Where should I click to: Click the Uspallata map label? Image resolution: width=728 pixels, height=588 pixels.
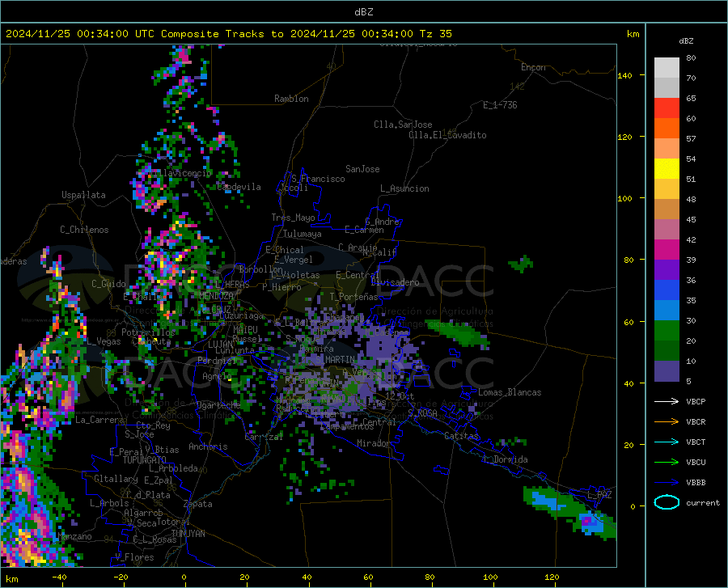[x=83, y=195]
